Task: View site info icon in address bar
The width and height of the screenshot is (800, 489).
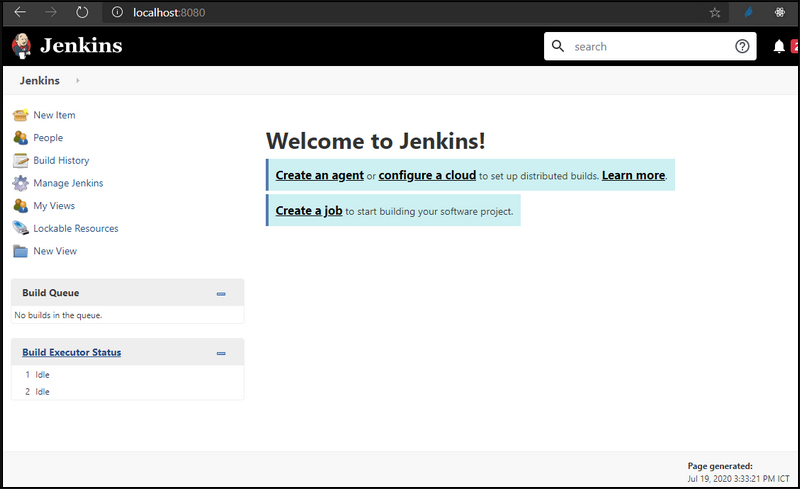Action: [117, 12]
